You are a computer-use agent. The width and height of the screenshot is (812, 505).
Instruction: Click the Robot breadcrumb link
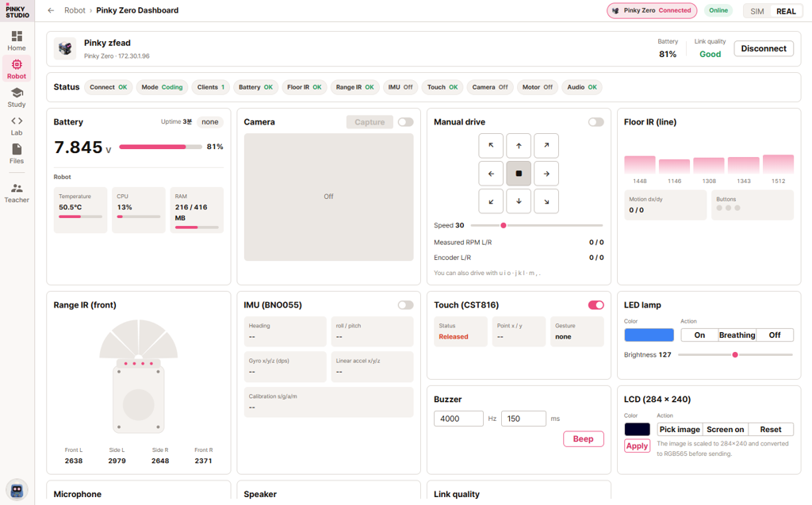pos(75,10)
